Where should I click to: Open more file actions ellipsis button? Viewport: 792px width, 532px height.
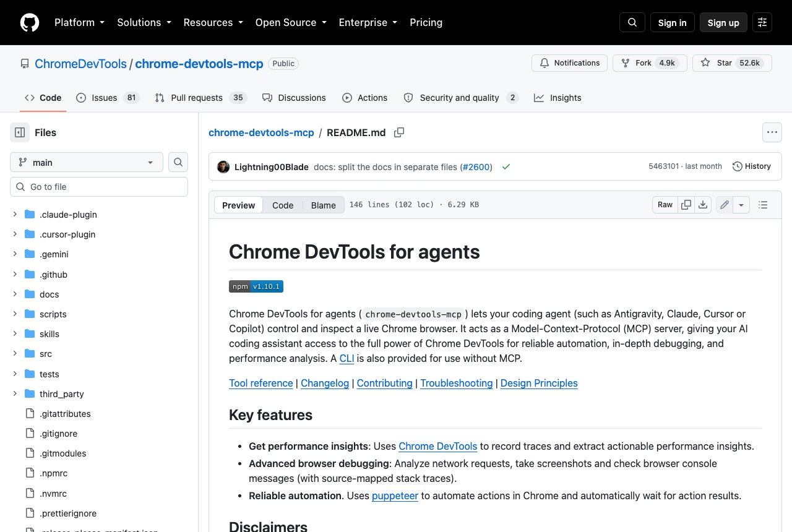coord(772,132)
